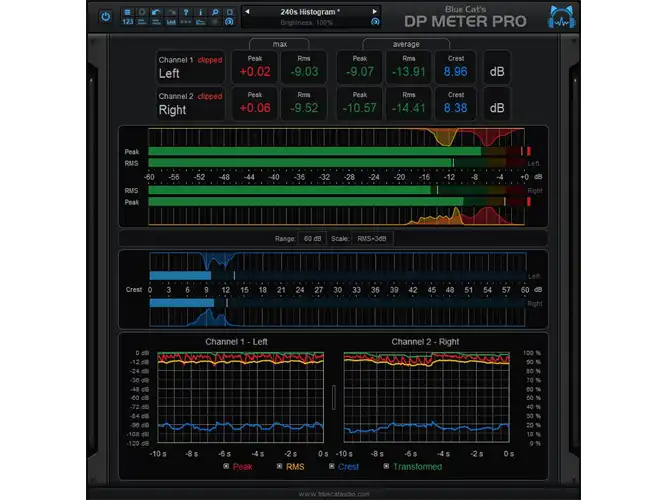This screenshot has height=500, width=667.
Task: Switch to the average tab
Action: tap(406, 44)
